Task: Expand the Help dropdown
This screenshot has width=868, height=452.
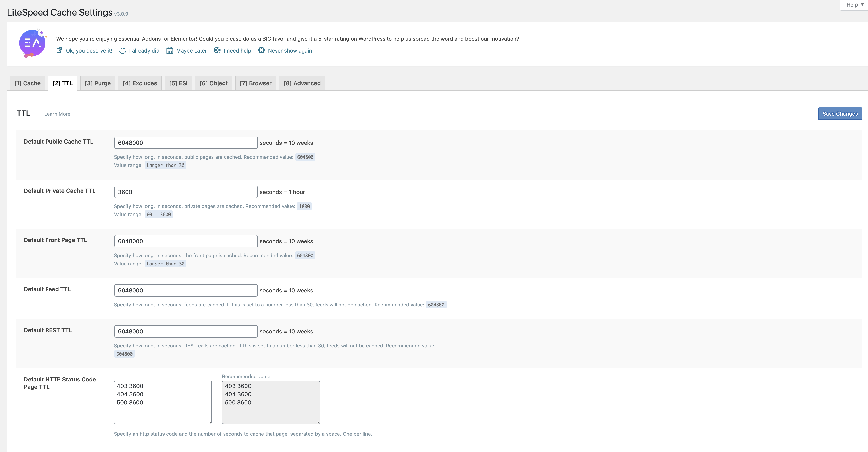Action: (854, 5)
